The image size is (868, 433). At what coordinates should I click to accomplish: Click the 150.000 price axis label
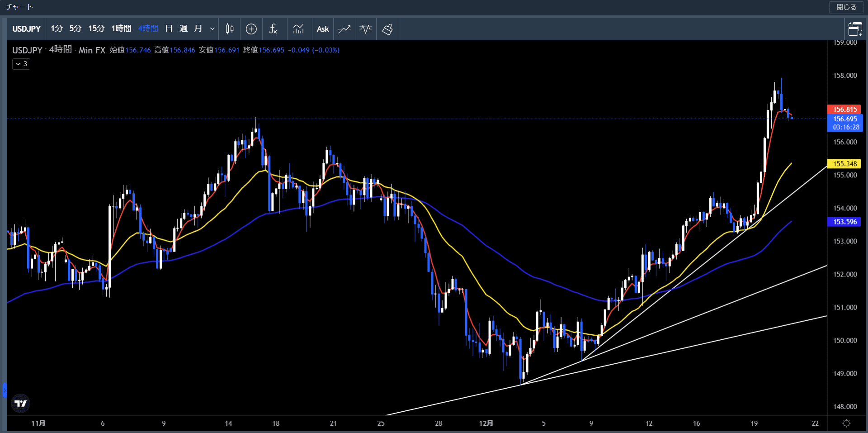coord(845,340)
